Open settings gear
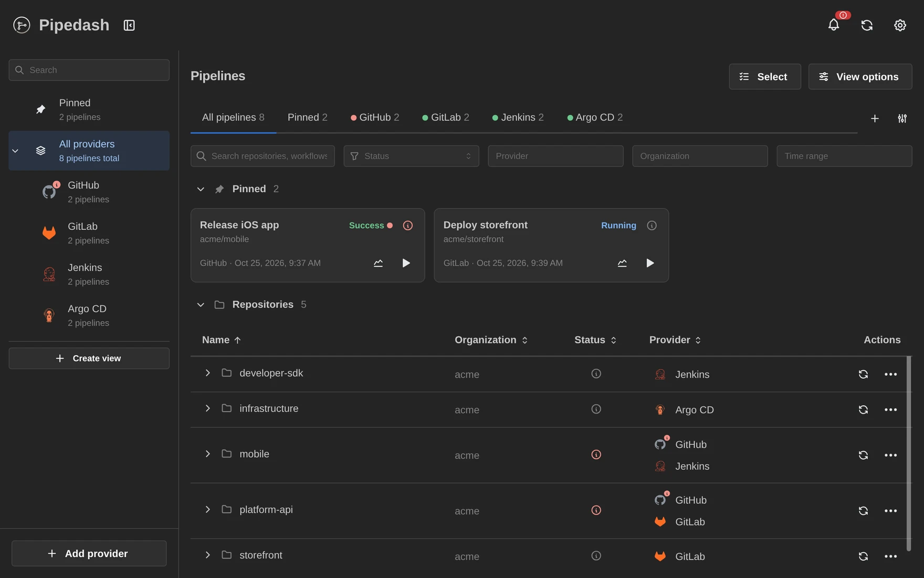Viewport: 924px width, 578px height. pyautogui.click(x=900, y=25)
